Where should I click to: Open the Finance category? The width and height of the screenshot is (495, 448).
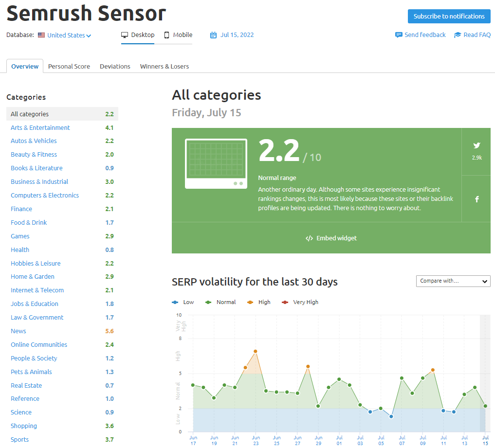[x=21, y=209]
